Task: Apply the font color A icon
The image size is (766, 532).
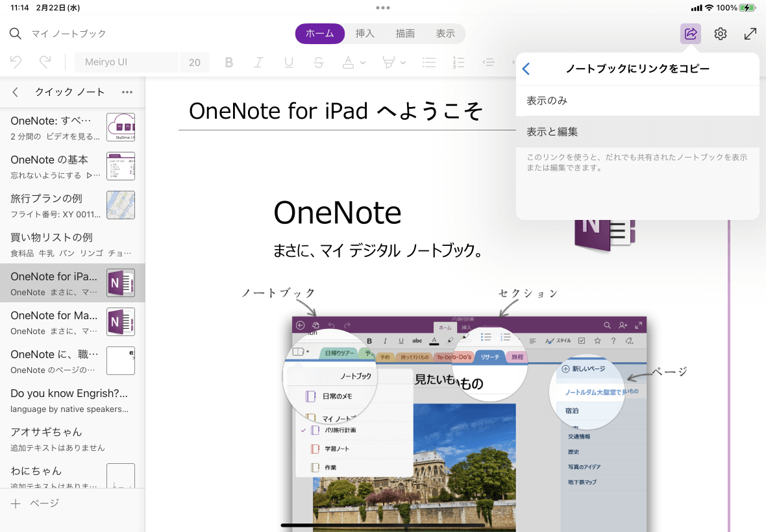Action: (x=348, y=62)
